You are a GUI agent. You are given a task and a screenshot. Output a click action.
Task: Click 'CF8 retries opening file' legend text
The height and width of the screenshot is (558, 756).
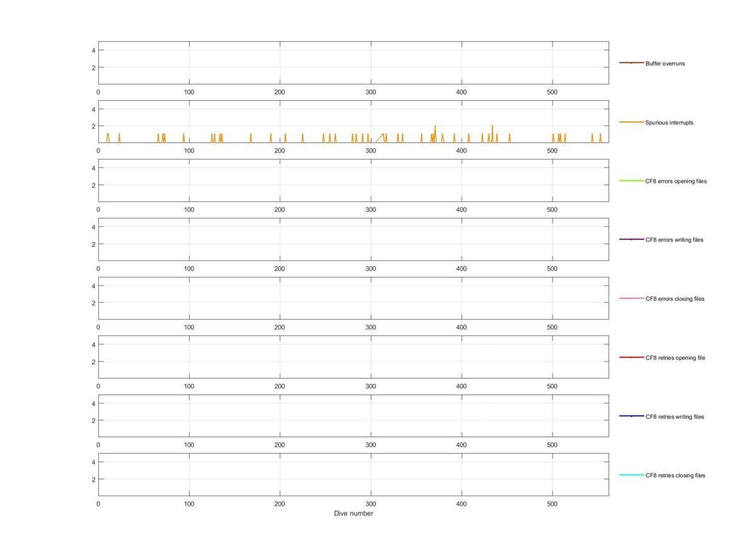(x=675, y=357)
